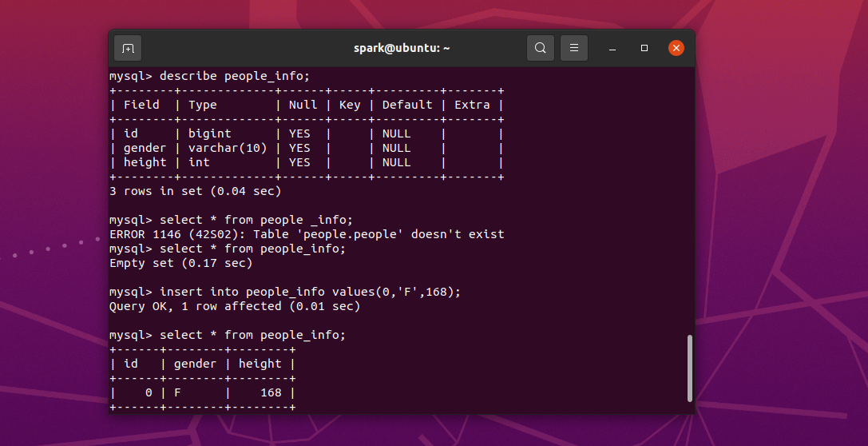This screenshot has height=446, width=868.
Task: Open a new terminal tab
Action: (128, 48)
